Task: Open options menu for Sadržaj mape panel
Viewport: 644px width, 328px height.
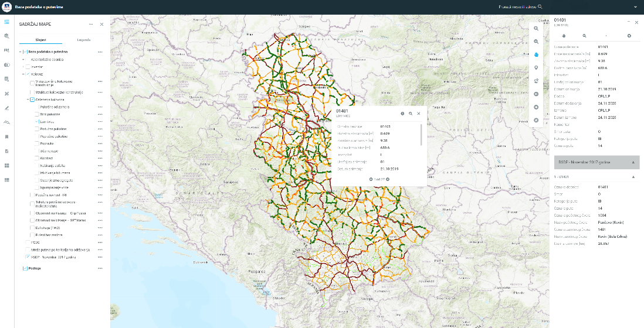Action: (x=91, y=24)
